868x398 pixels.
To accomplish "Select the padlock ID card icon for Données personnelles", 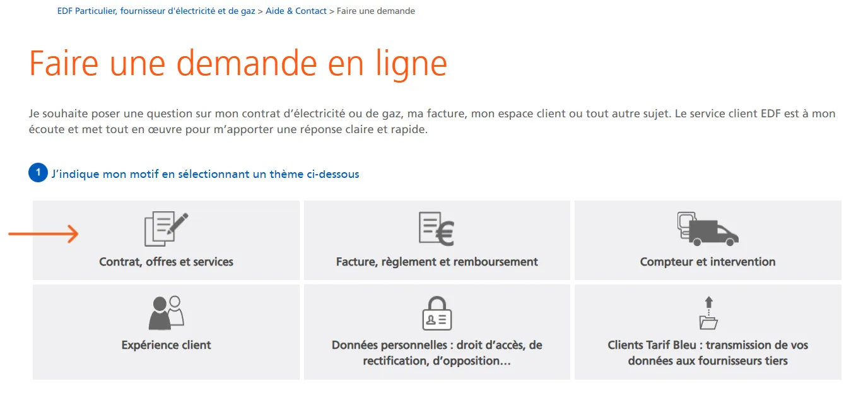I will pos(437,310).
